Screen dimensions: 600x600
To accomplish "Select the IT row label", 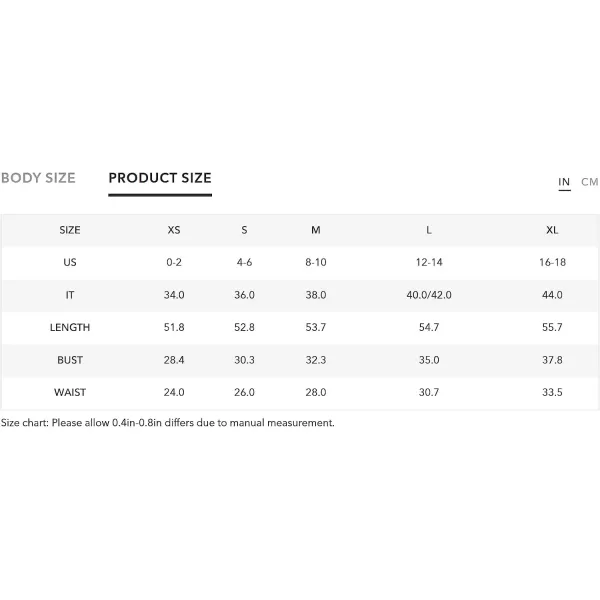I will tap(70, 295).
